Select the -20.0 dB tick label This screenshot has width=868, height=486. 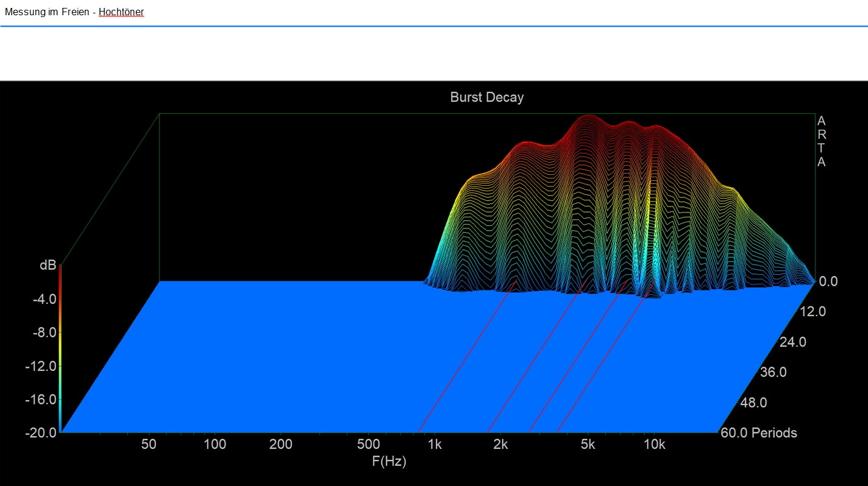41,433
